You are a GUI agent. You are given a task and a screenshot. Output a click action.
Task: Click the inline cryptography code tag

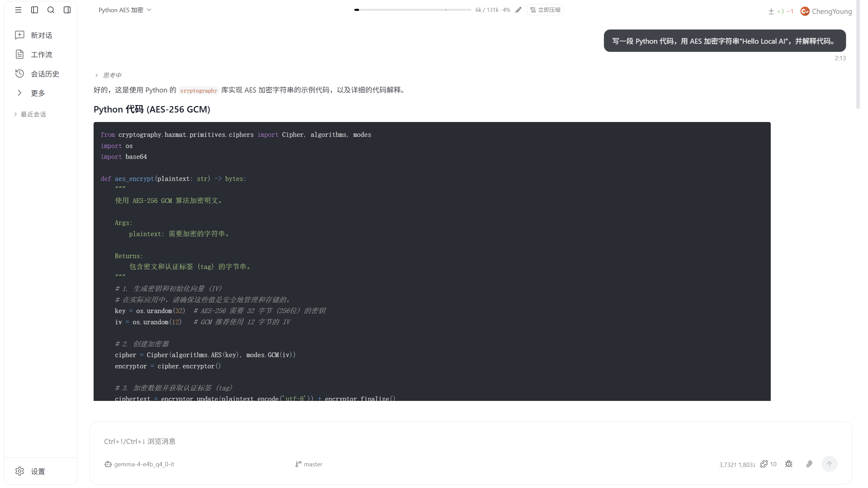pos(199,90)
